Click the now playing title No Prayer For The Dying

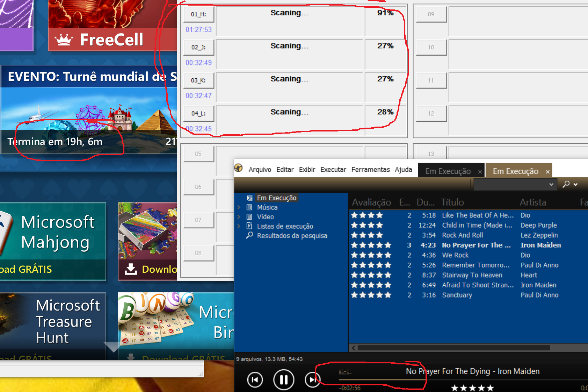pos(473,371)
